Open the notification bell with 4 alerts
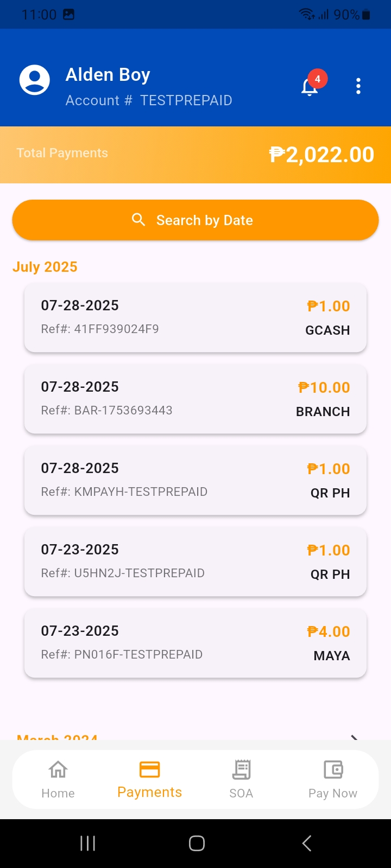The width and height of the screenshot is (391, 868). click(310, 86)
